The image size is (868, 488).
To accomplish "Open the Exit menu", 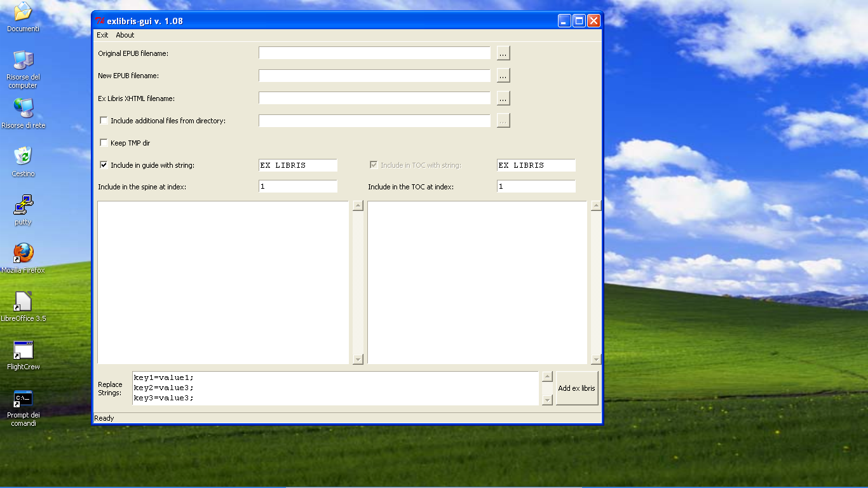I will coord(102,35).
